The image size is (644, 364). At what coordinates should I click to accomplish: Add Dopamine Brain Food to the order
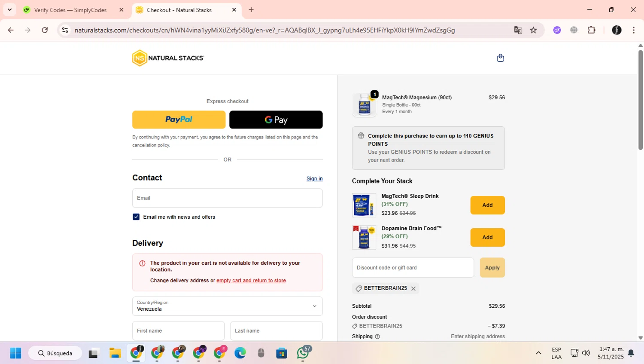click(x=487, y=237)
